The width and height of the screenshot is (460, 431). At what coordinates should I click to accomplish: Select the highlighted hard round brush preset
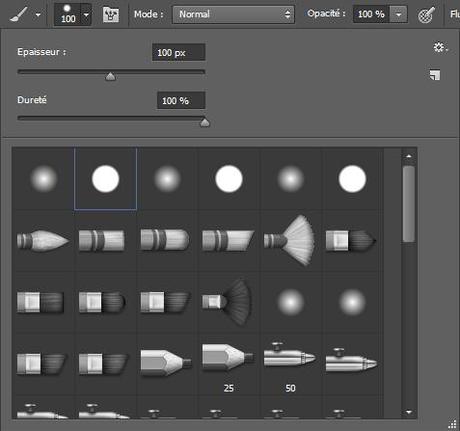pyautogui.click(x=105, y=179)
